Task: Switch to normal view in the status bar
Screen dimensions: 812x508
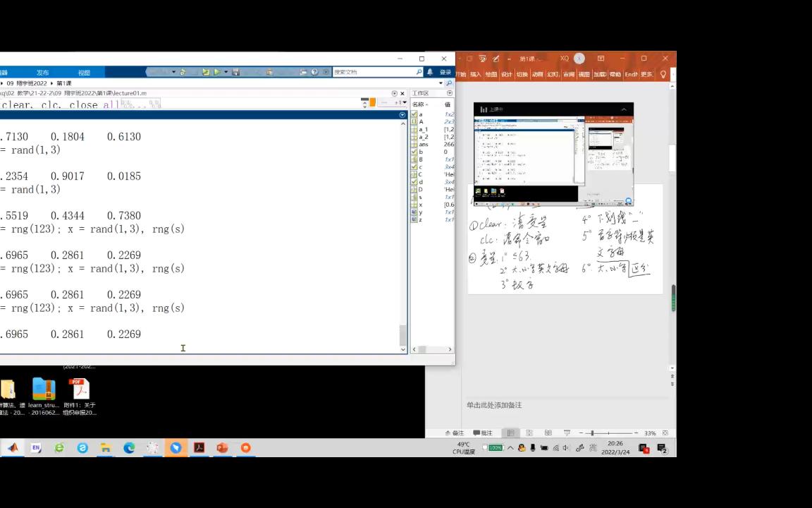Action: pos(510,433)
